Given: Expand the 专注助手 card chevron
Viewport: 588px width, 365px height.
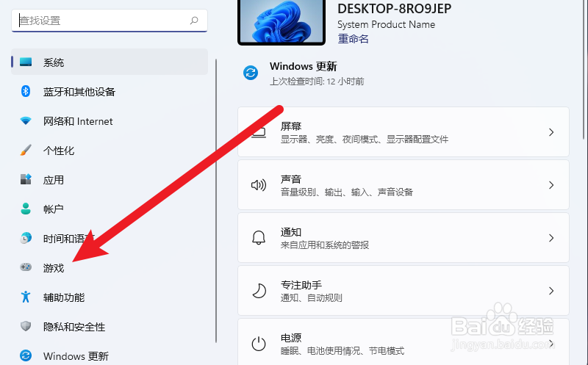Looking at the screenshot, I should click(551, 290).
